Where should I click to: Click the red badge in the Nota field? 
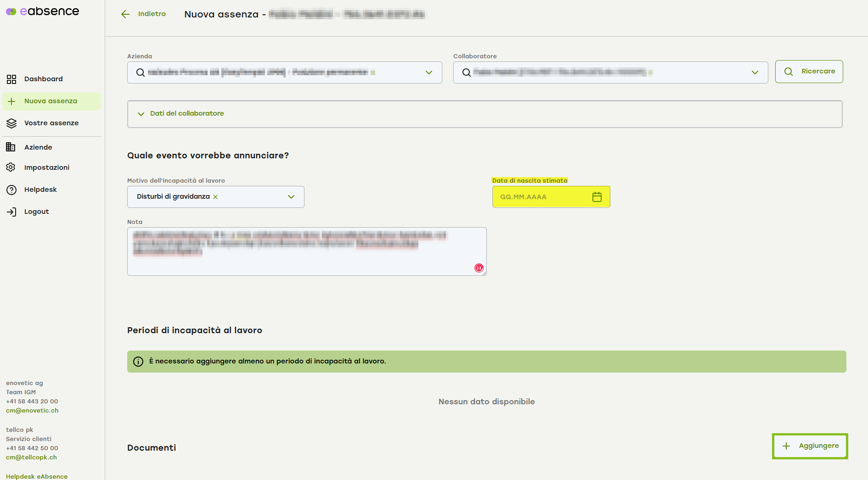[479, 268]
